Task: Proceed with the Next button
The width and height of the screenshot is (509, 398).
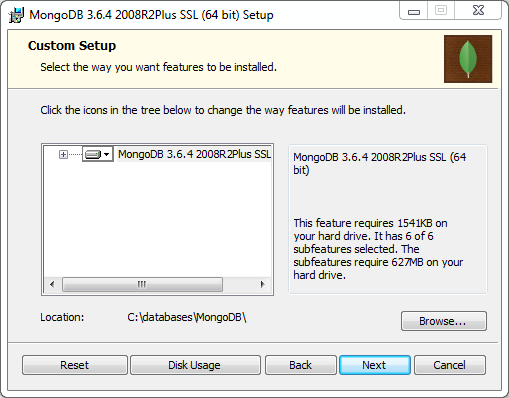Action: [x=375, y=365]
